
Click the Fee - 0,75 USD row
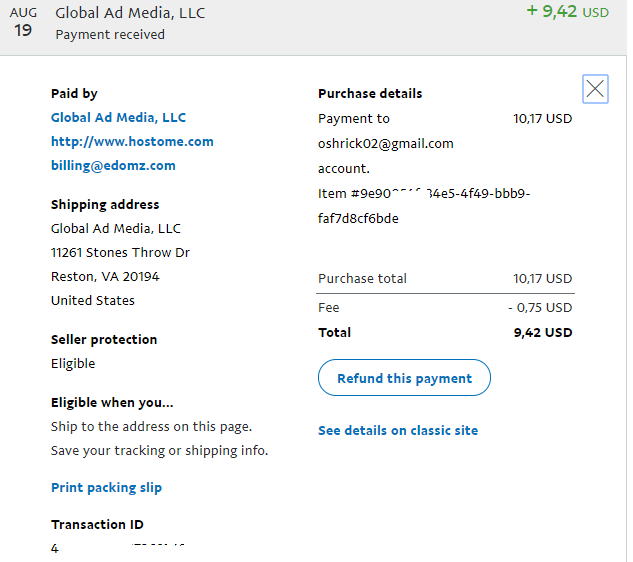[x=445, y=308]
